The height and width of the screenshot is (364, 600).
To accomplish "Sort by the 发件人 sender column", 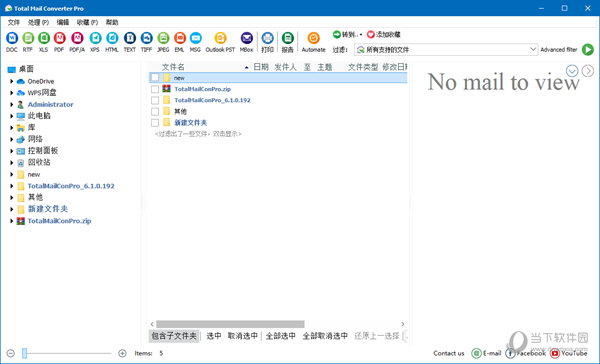I will pos(285,67).
